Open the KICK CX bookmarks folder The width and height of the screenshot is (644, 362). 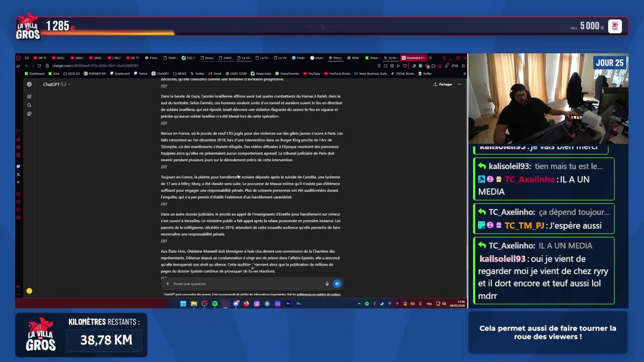click(71, 73)
